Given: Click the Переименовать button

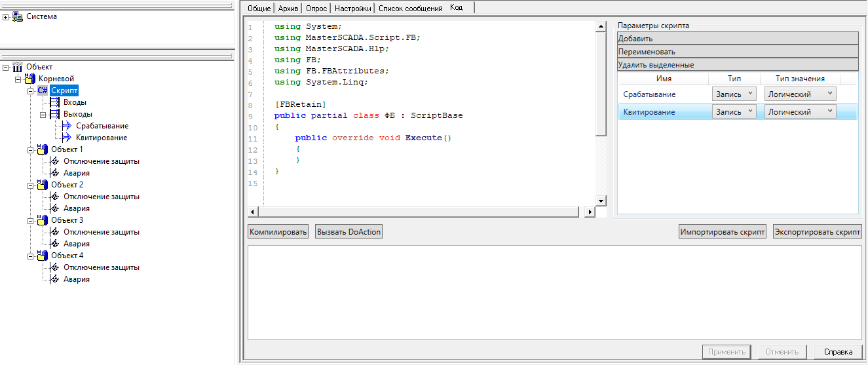Looking at the screenshot, I should pos(738,52).
